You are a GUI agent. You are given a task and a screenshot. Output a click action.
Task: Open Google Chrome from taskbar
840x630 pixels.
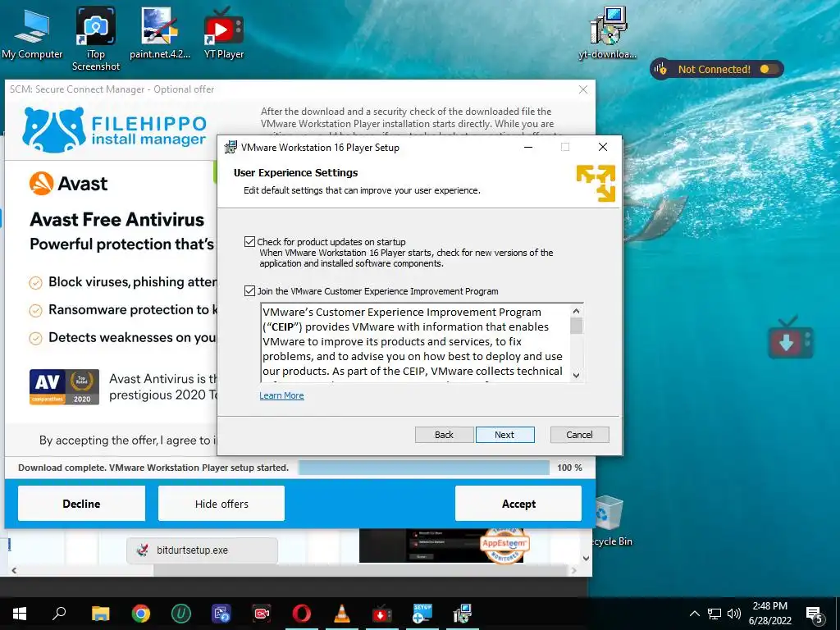(x=141, y=614)
